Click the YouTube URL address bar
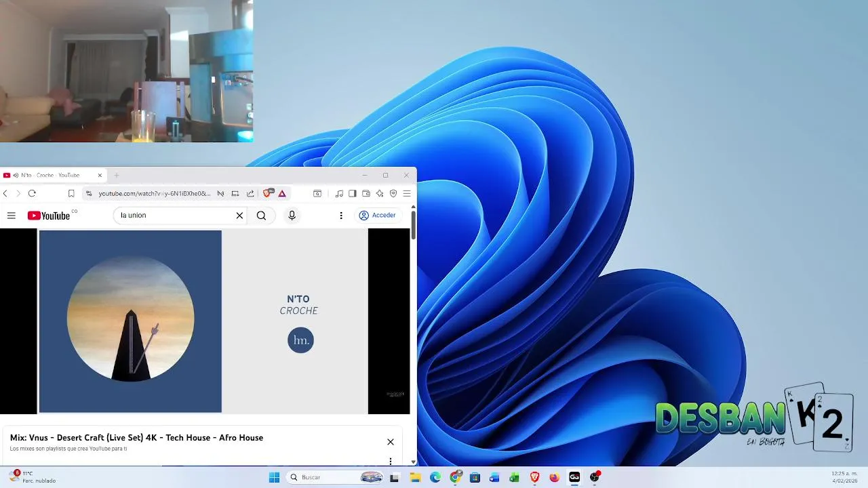Viewport: 868px width, 488px height. coord(155,193)
